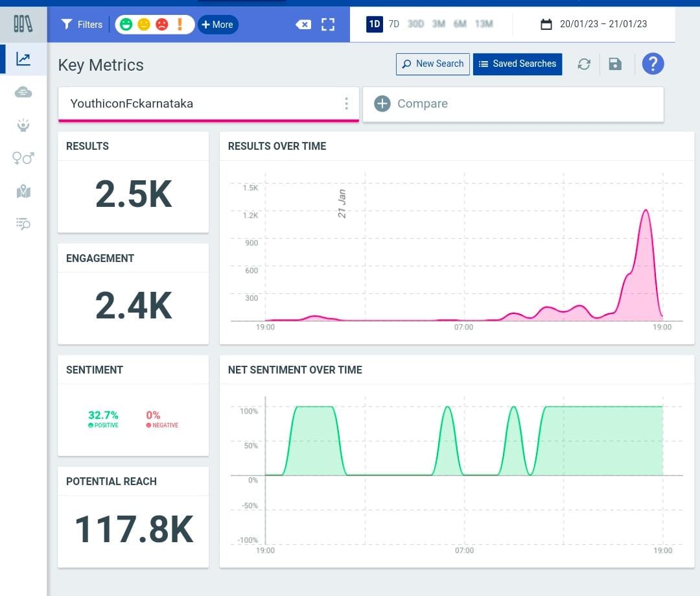
Task: Click the Compare plus icon
Action: point(382,104)
